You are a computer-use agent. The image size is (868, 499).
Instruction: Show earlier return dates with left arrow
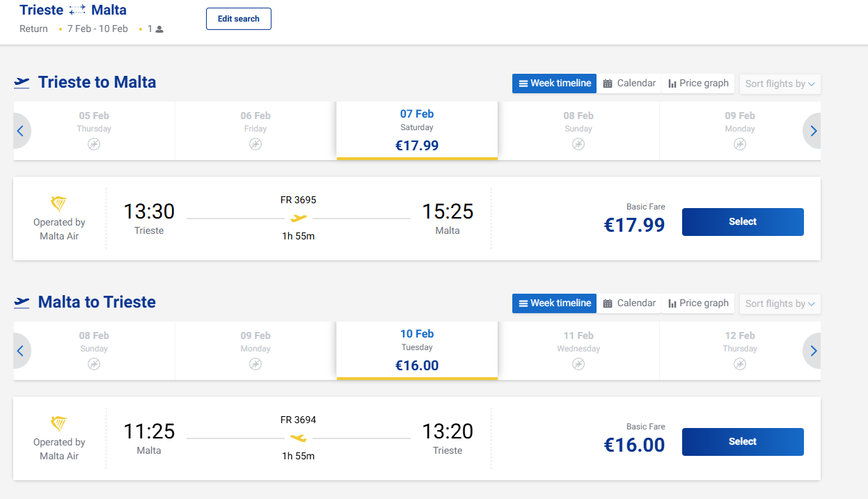[21, 351]
